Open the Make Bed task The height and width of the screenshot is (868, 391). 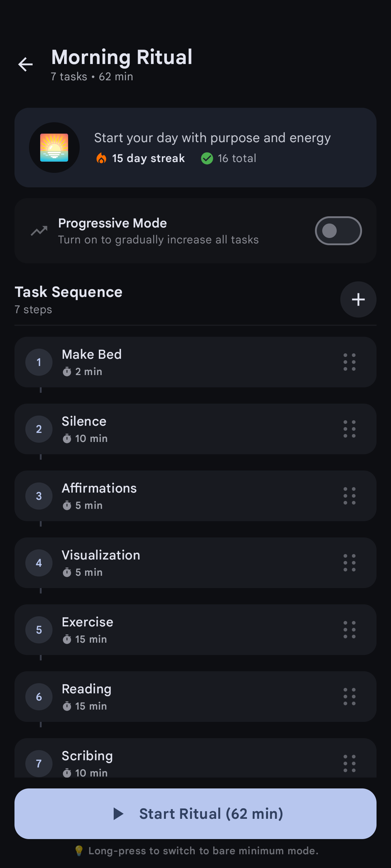coord(181,362)
